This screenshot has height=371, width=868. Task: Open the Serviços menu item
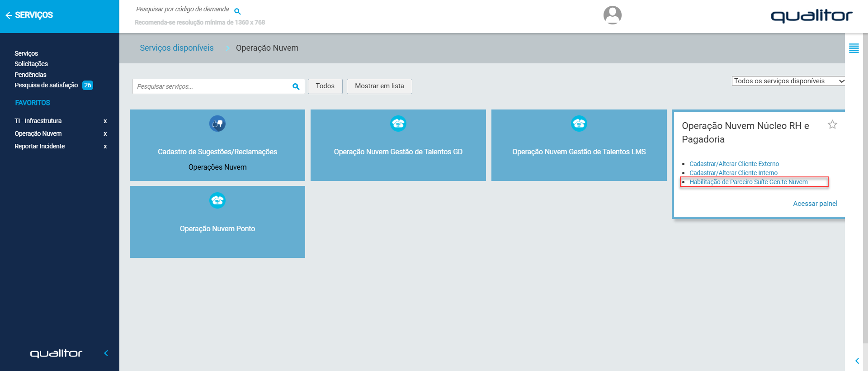click(x=26, y=53)
